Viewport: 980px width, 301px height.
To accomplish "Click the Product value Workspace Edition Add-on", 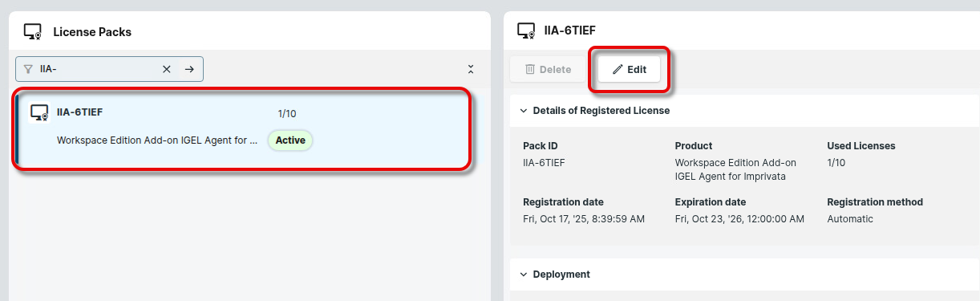I will pos(735,169).
